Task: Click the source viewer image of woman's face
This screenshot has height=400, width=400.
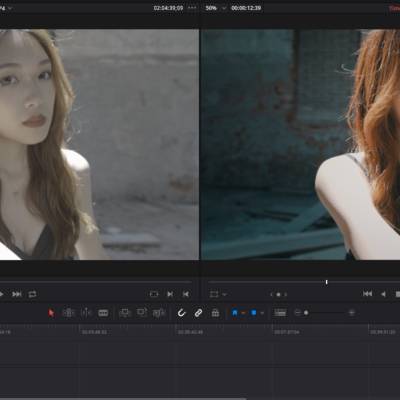Action: pos(99,144)
